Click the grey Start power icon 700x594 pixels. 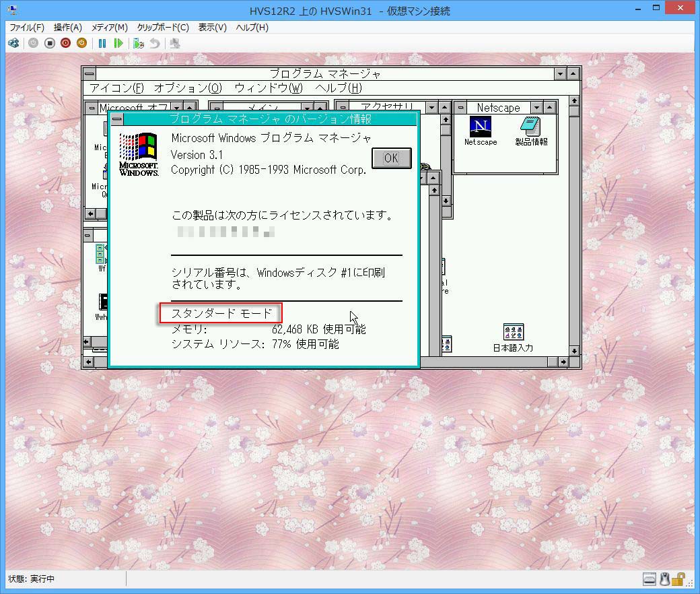[x=33, y=43]
